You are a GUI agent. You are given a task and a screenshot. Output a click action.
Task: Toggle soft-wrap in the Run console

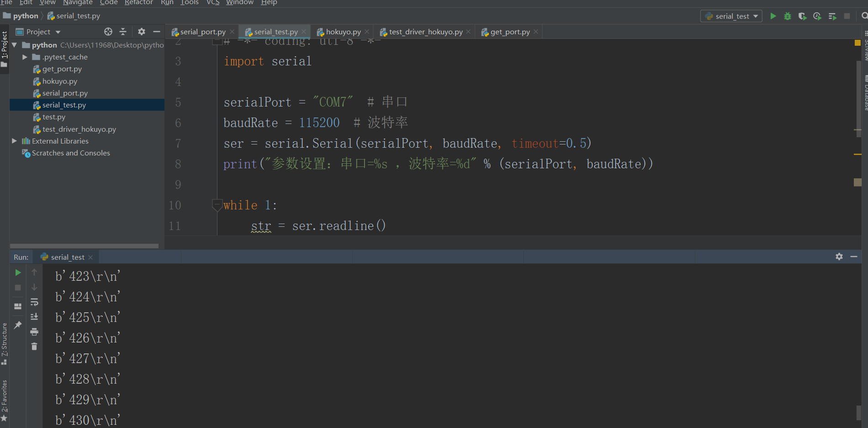(34, 302)
